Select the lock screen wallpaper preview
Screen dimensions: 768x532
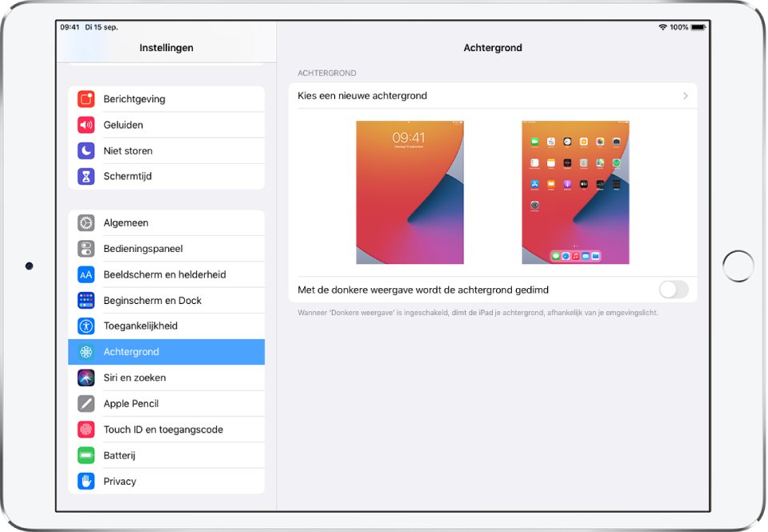410,192
